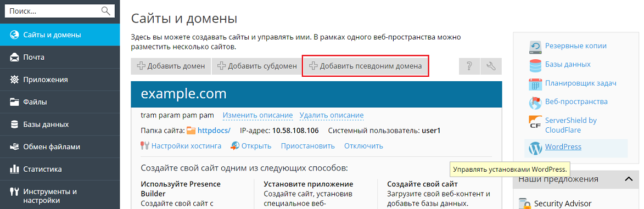Image resolution: width=644 pixels, height=209 pixels.
Task: Focus the Поиск search field
Action: point(59,10)
